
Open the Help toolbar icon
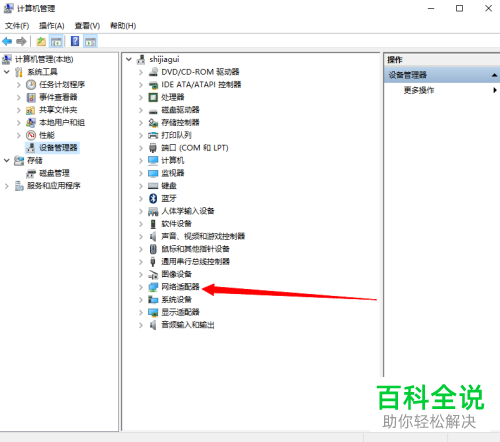pos(75,41)
